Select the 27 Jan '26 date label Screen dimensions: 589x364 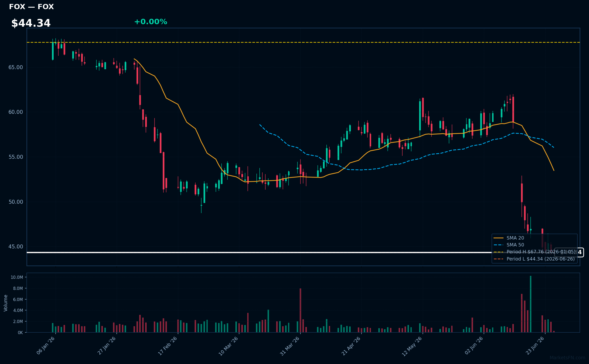pyautogui.click(x=107, y=345)
